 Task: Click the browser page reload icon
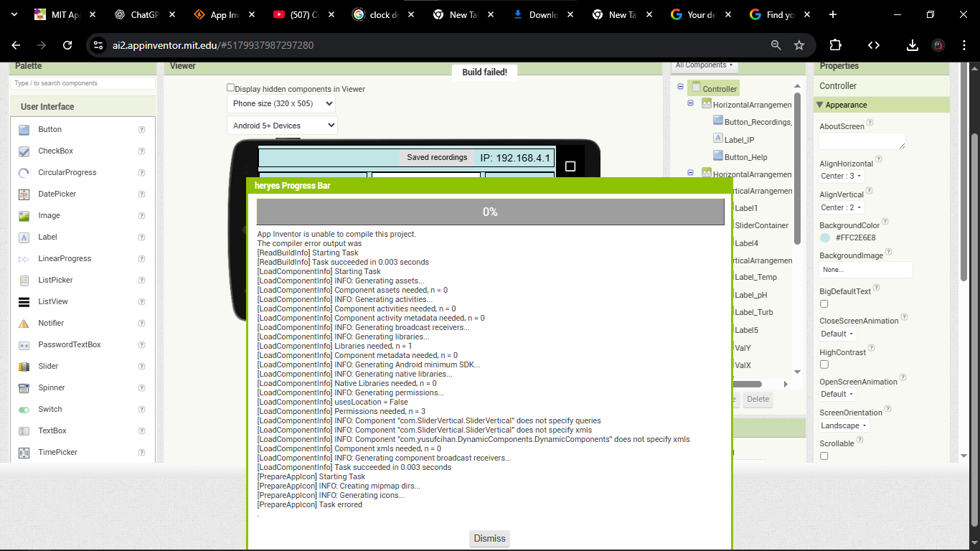[x=67, y=45]
